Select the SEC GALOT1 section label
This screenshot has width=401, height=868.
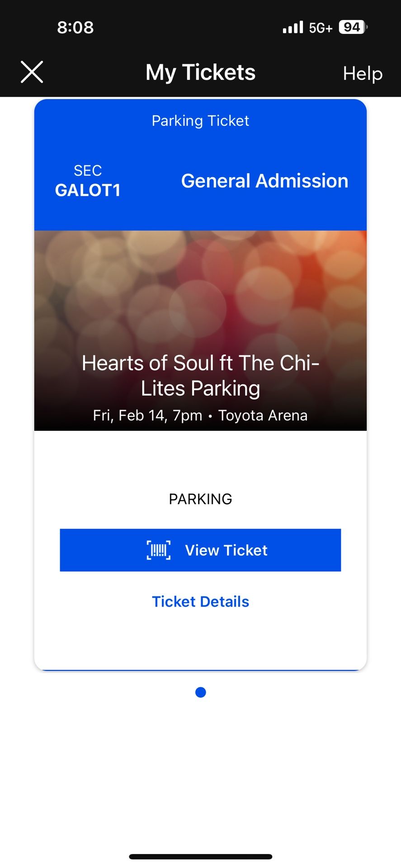click(88, 182)
